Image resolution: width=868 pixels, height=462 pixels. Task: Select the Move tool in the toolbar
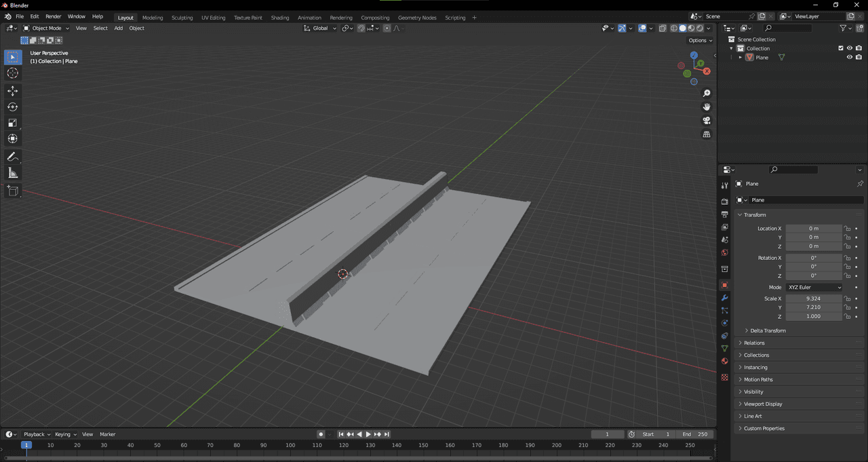[13, 91]
